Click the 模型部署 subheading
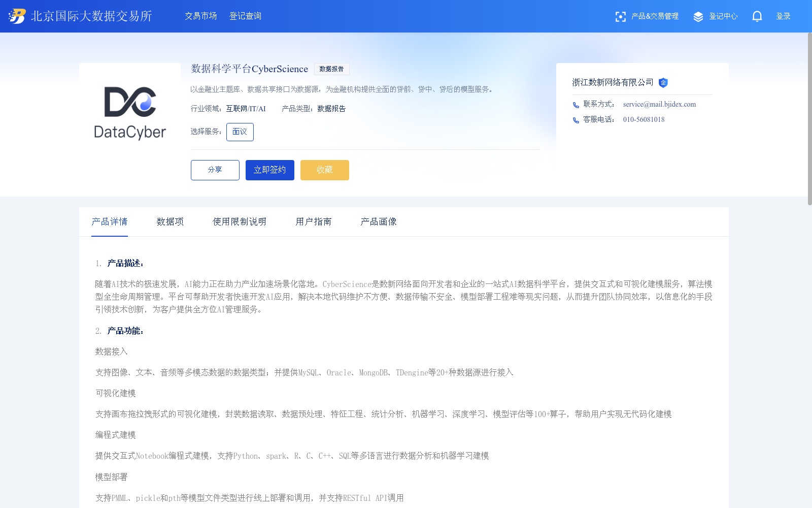 (112, 477)
